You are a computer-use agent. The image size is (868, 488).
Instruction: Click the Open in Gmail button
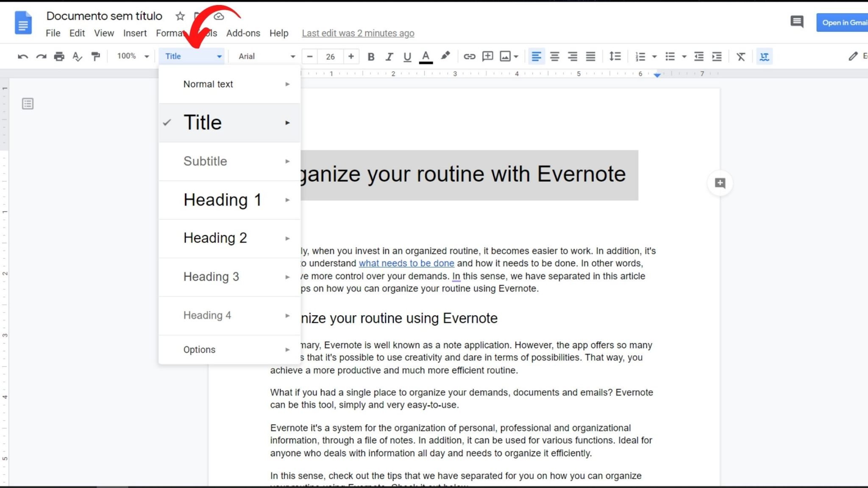[843, 22]
